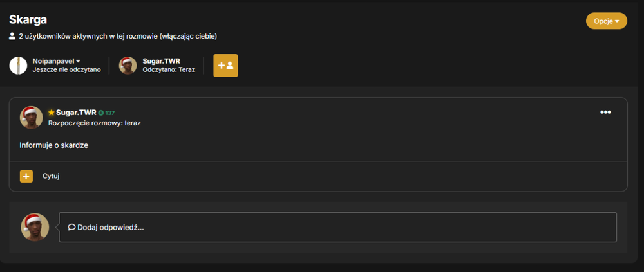Expand the Noipanpavel user dropdown arrow
Viewport: 644px width, 272px height.
click(78, 61)
